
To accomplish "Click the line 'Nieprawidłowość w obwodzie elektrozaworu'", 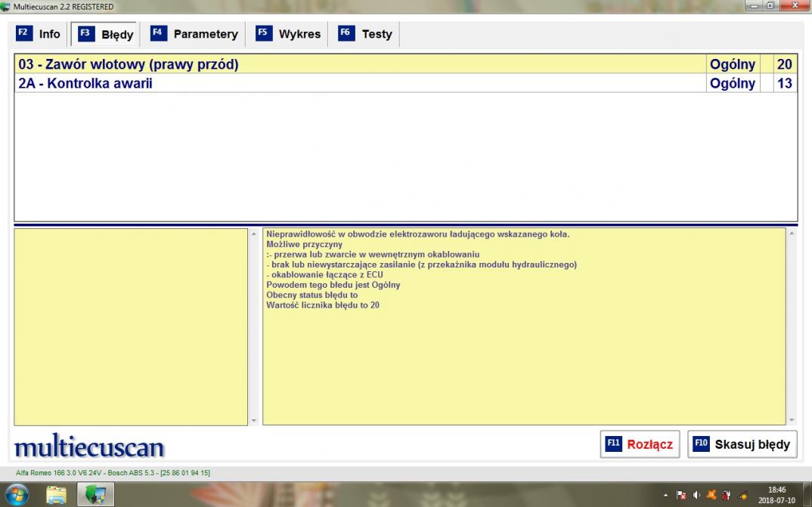I will (418, 233).
